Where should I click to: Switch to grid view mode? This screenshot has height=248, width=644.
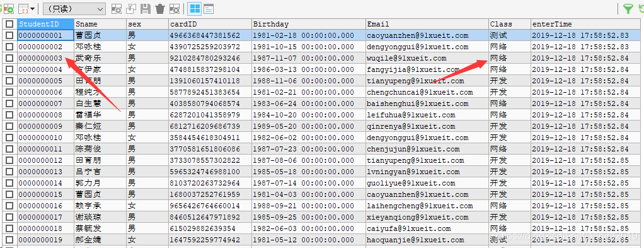[194, 9]
